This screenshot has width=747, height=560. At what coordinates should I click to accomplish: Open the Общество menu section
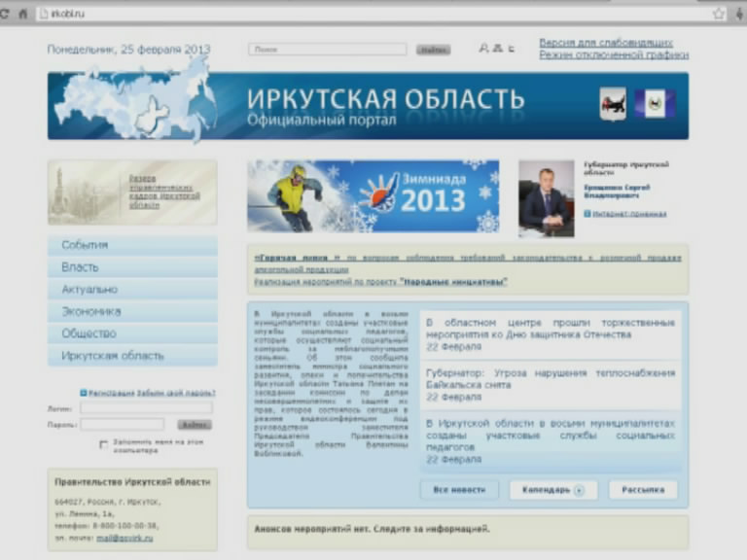coord(132,333)
